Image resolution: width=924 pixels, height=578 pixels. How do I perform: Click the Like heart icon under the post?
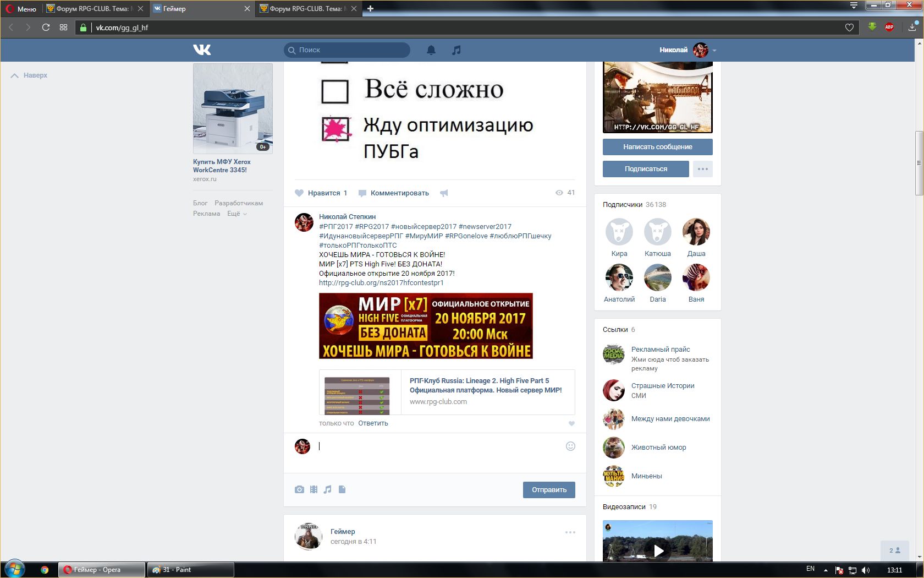coord(299,193)
